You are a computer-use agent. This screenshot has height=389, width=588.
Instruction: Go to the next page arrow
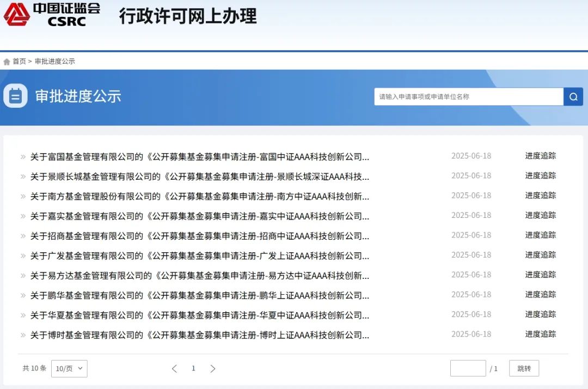(x=213, y=369)
